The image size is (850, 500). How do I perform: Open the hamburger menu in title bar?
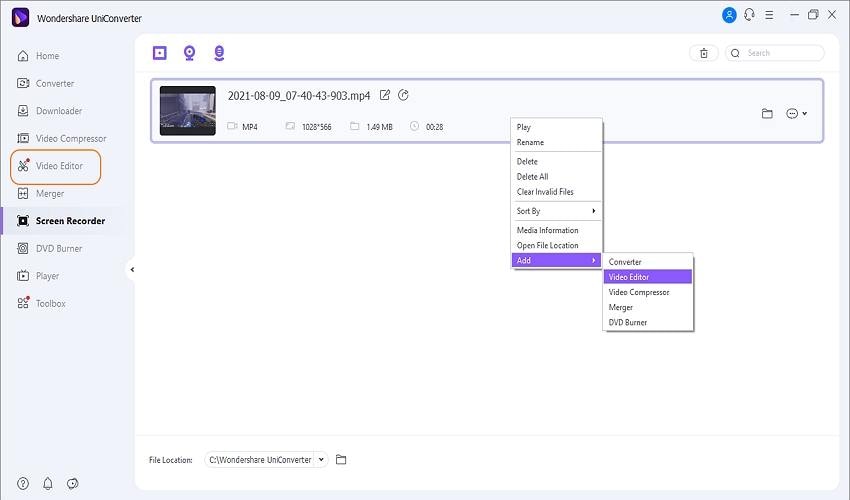pos(769,15)
